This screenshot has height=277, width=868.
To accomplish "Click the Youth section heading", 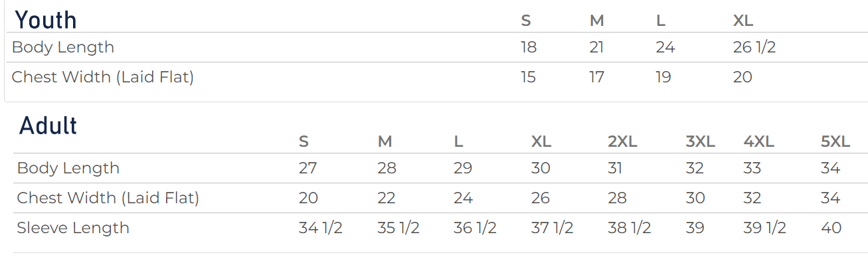I will [46, 20].
